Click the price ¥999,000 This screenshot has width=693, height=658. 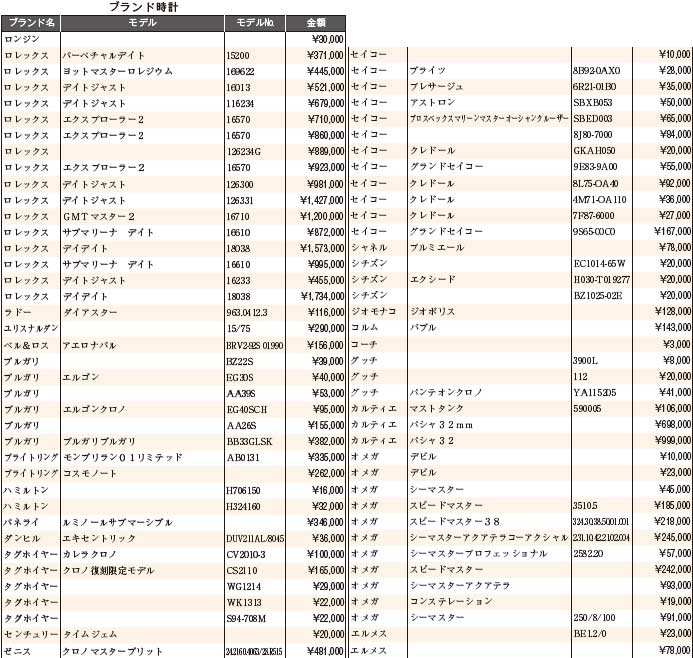(672, 441)
